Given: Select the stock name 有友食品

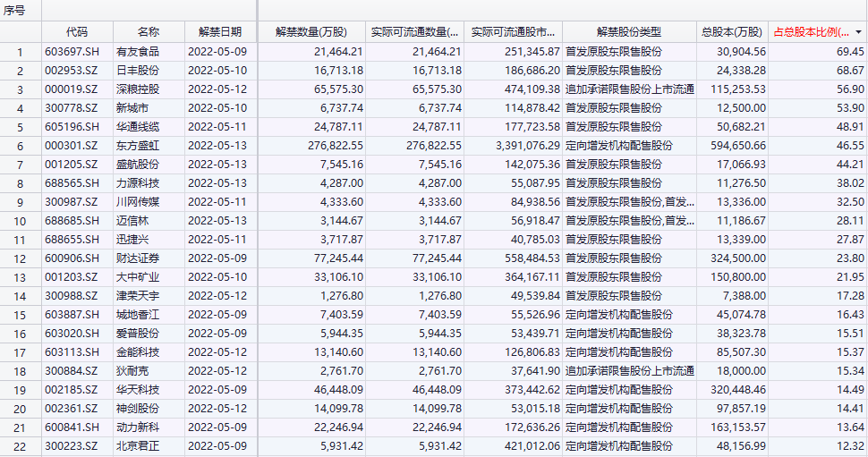Looking at the screenshot, I should tap(138, 52).
